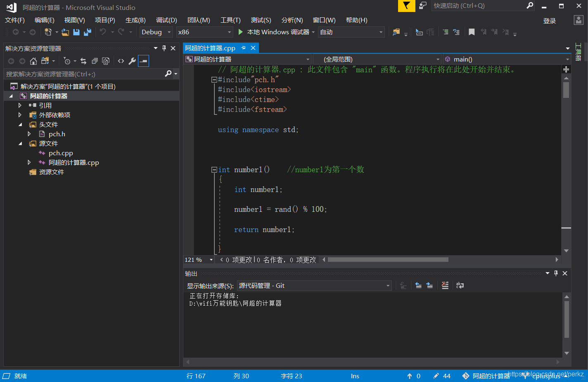The width and height of the screenshot is (588, 382).
Task: Open the send feedback icon
Action: (x=422, y=6)
